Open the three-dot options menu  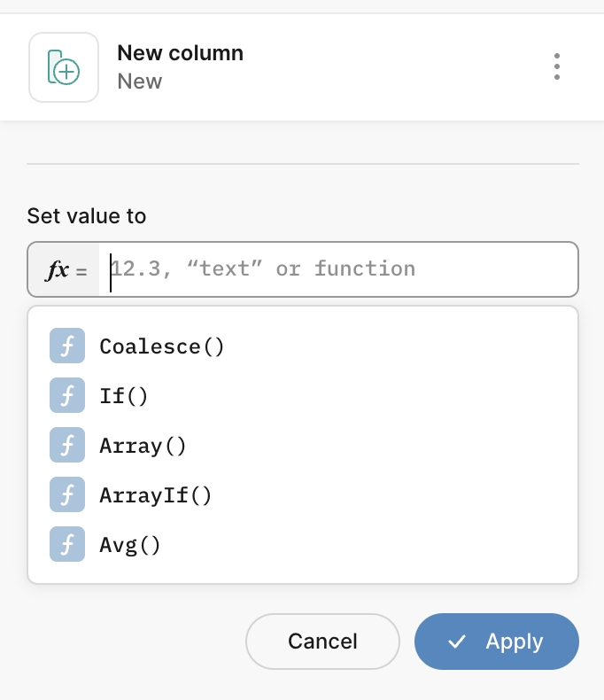click(x=557, y=66)
